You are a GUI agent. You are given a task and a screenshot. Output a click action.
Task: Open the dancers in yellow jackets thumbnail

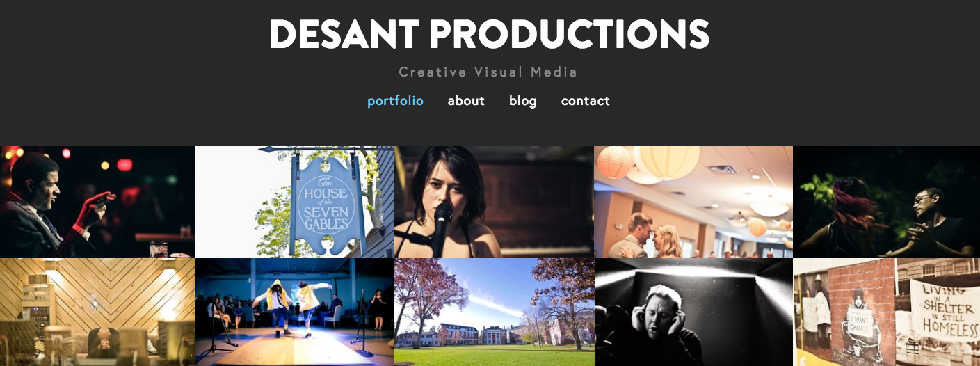click(x=294, y=312)
